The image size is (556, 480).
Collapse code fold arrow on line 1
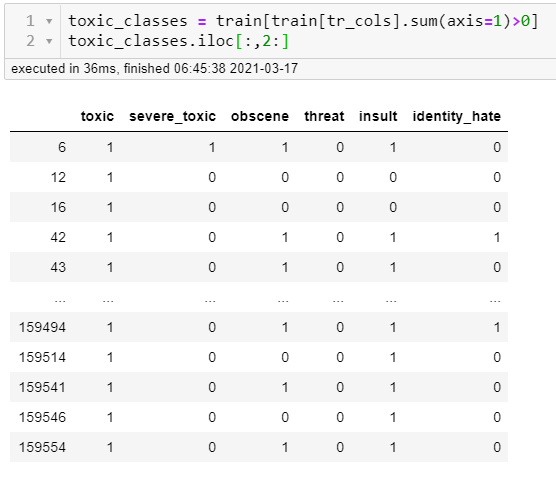coord(49,21)
